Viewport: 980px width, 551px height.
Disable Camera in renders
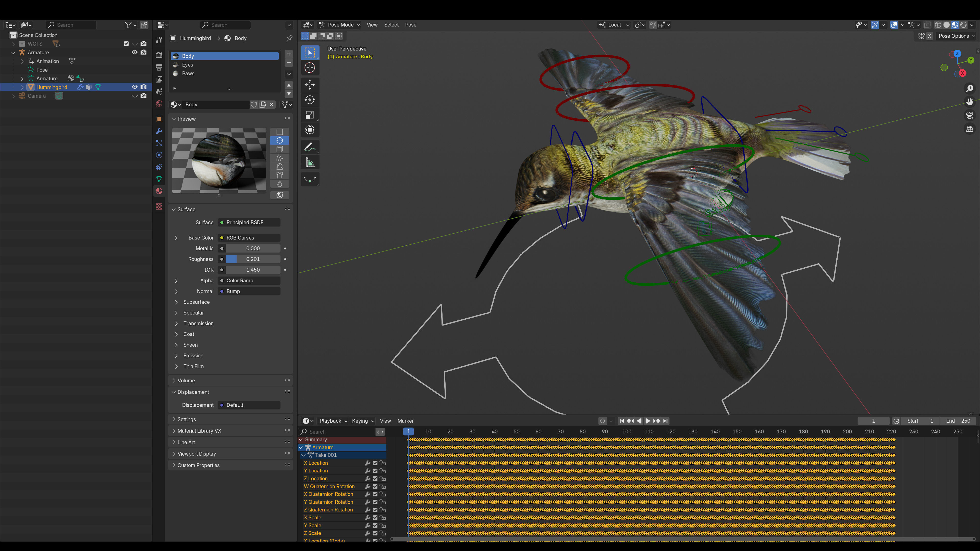(x=143, y=96)
